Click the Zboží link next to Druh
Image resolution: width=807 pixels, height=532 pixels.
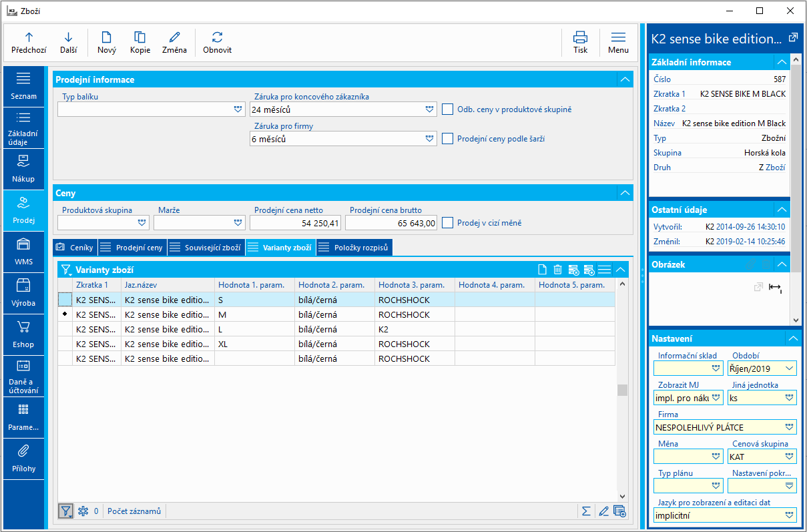pyautogui.click(x=775, y=168)
